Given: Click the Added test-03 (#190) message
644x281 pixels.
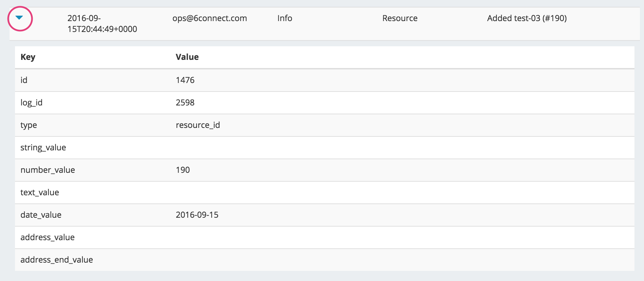Looking at the screenshot, I should [527, 18].
